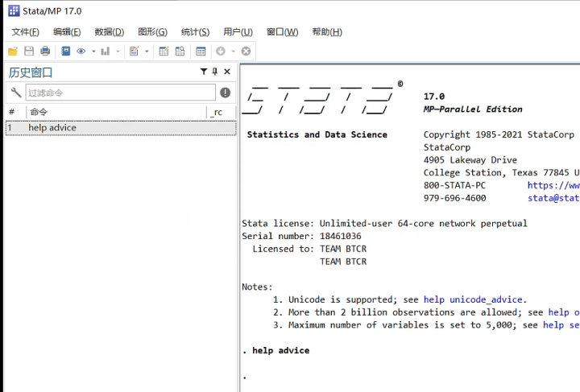
Task: Open the Do-file Editor icon
Action: click(135, 52)
